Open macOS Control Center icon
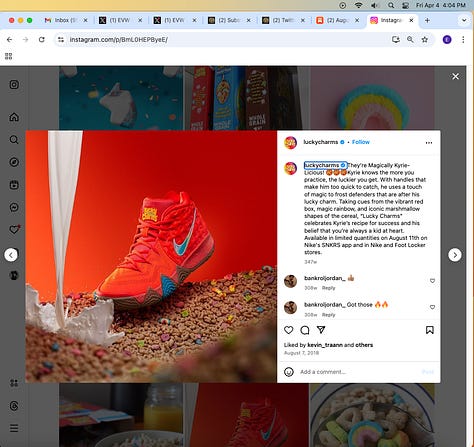The height and width of the screenshot is (447, 474). tap(406, 5)
